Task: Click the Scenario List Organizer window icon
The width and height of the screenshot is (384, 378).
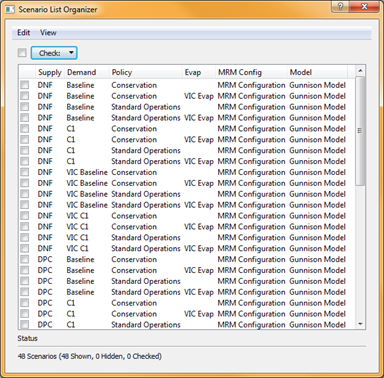Action: 10,9
